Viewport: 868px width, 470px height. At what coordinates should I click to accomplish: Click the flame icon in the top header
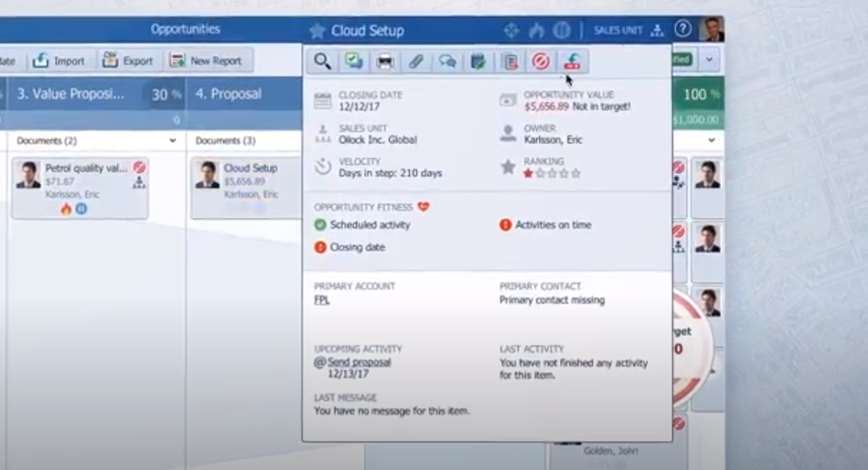(536, 29)
